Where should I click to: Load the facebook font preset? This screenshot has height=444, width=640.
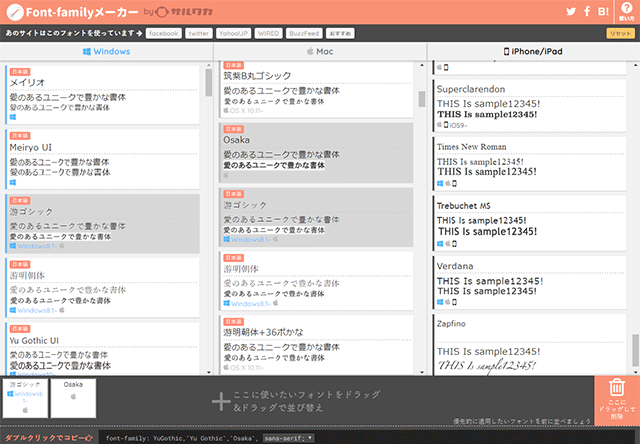164,33
